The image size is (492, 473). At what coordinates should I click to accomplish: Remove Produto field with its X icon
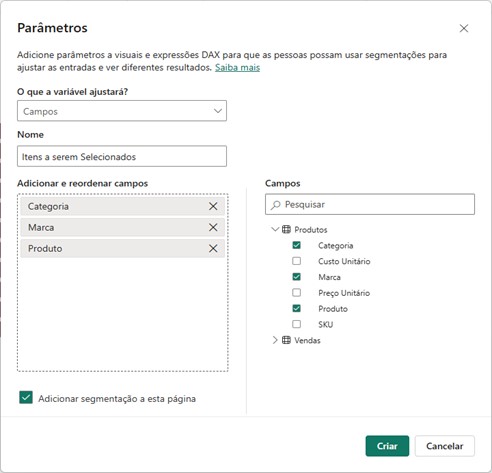(213, 248)
